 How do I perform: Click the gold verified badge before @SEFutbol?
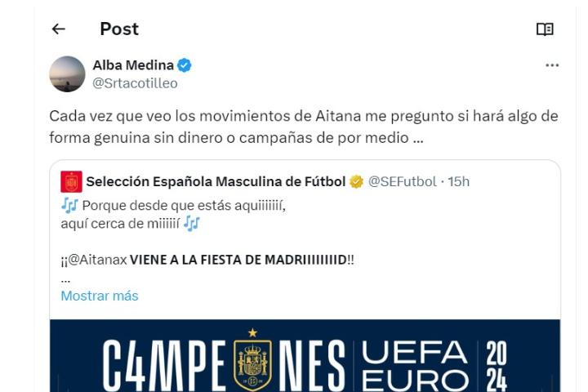click(x=356, y=181)
